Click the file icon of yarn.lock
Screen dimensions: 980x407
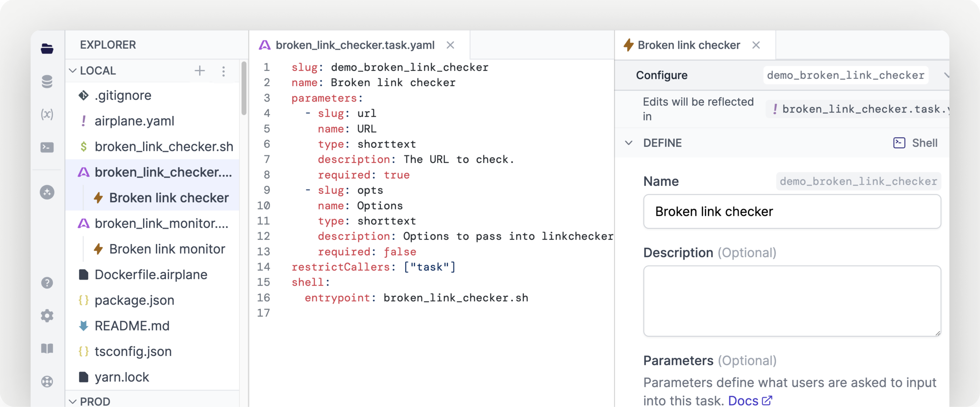point(83,377)
